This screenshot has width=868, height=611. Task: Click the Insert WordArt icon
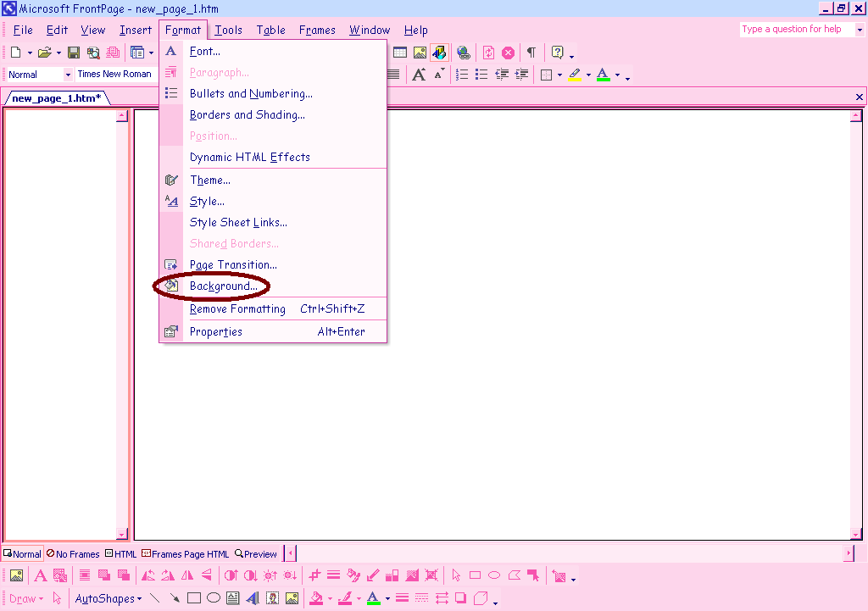[253, 598]
